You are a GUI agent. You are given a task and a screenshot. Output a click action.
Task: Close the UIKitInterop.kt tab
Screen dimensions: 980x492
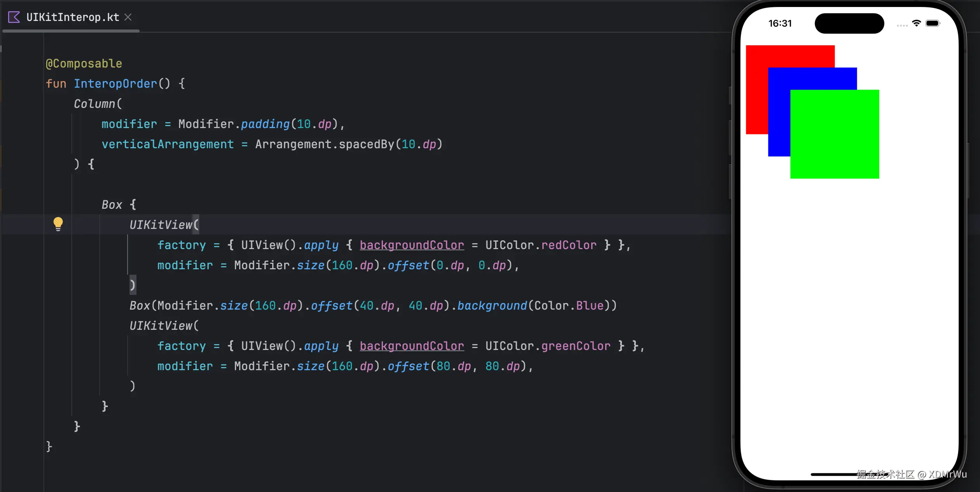[128, 17]
